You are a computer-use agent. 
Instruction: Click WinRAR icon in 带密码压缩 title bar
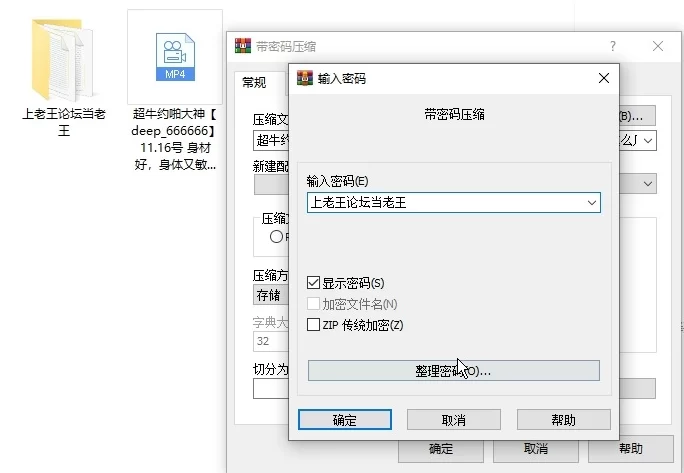click(243, 46)
